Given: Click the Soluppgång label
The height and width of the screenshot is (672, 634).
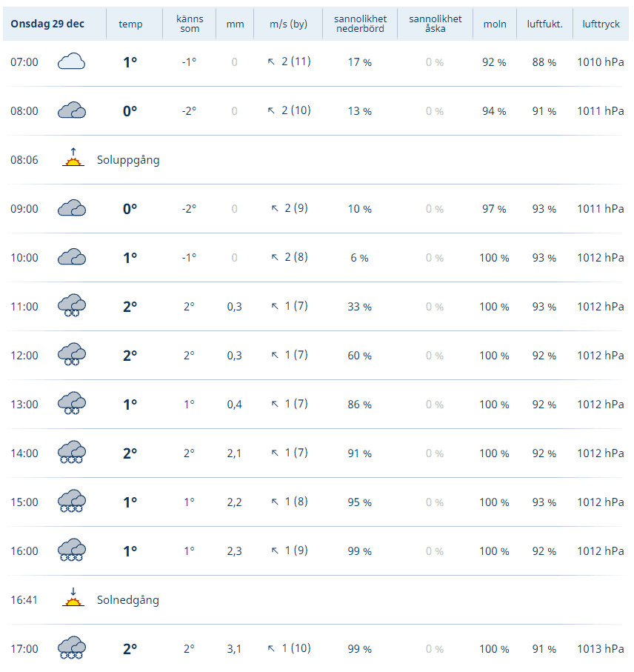Looking at the screenshot, I should click(128, 160).
